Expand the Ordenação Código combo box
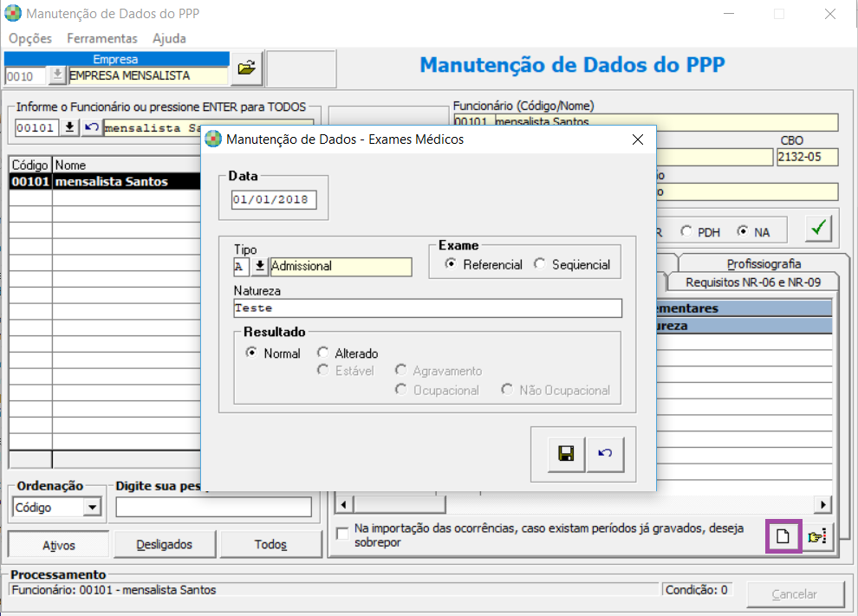The image size is (858, 616). tap(93, 507)
